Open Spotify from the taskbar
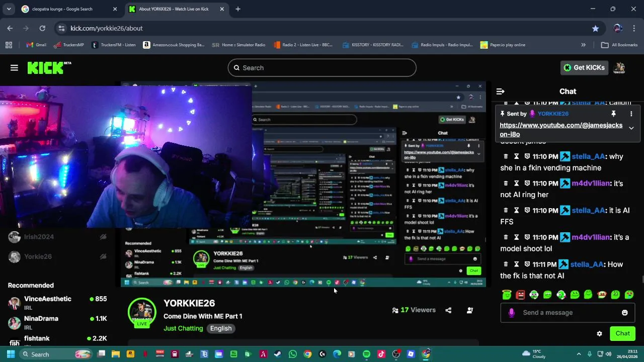Screen dimensions: 644x362 (366, 354)
